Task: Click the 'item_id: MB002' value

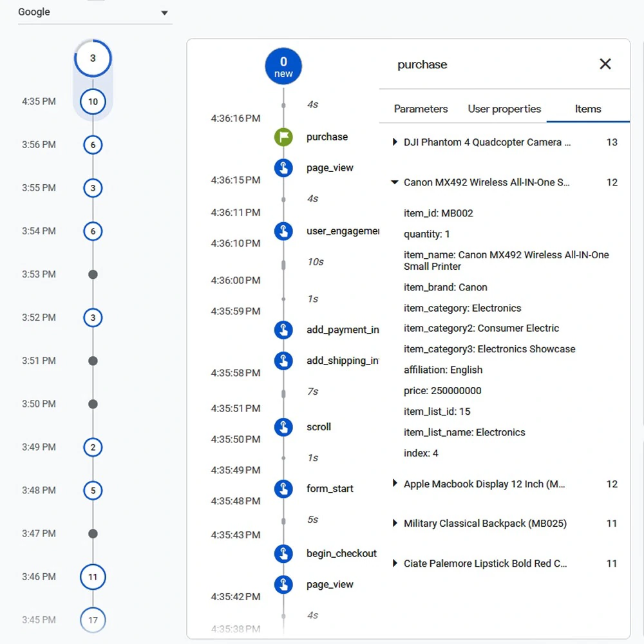Action: [438, 213]
